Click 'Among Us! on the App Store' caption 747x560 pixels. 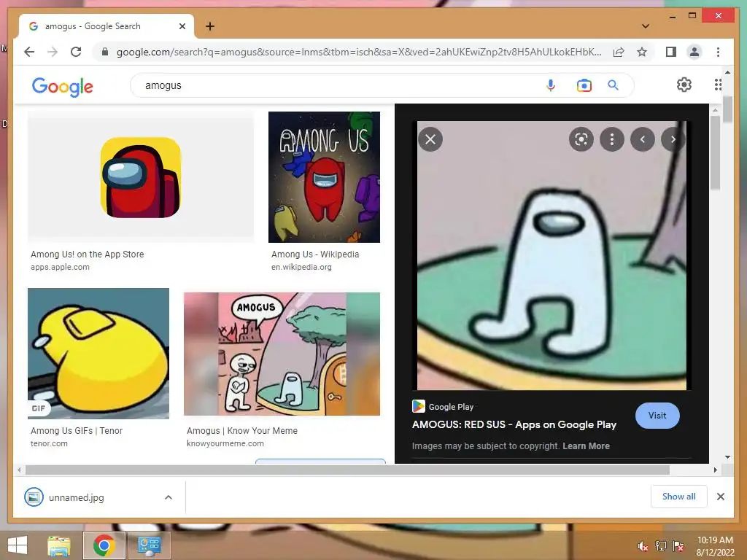88,254
